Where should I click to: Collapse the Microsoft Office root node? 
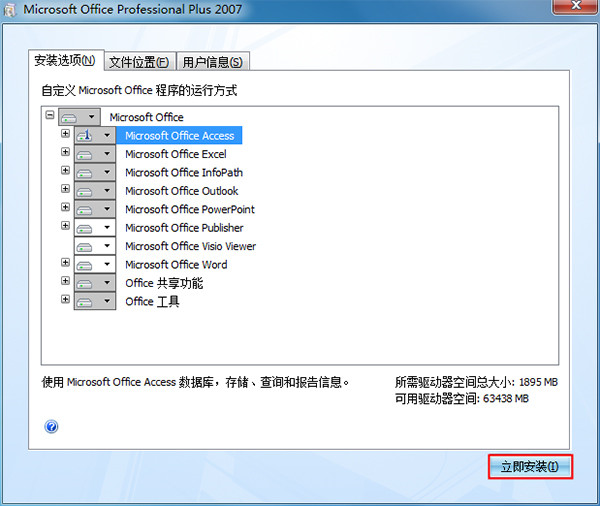pos(50,114)
